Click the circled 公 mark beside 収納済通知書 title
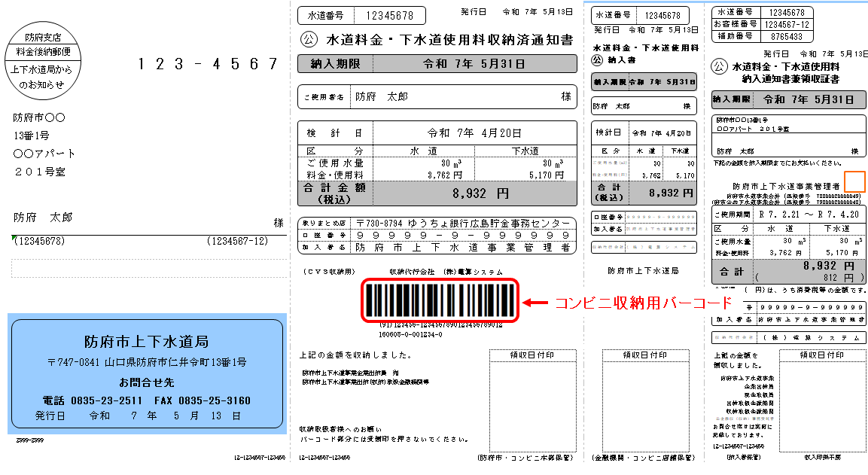The image size is (868, 475). pyautogui.click(x=309, y=39)
